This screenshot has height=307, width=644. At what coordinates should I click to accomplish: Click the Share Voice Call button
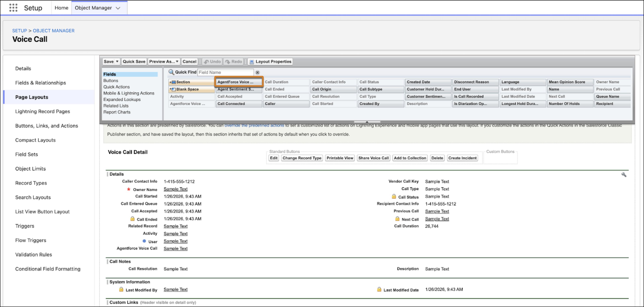coord(373,158)
